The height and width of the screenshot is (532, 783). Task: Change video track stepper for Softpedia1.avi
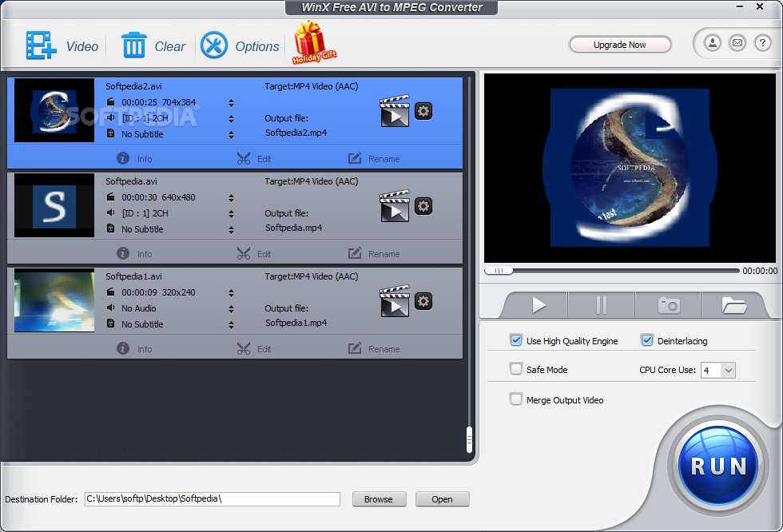pos(231,293)
